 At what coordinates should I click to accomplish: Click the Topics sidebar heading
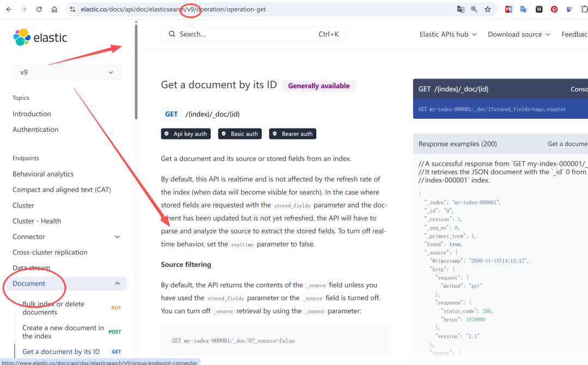click(21, 98)
